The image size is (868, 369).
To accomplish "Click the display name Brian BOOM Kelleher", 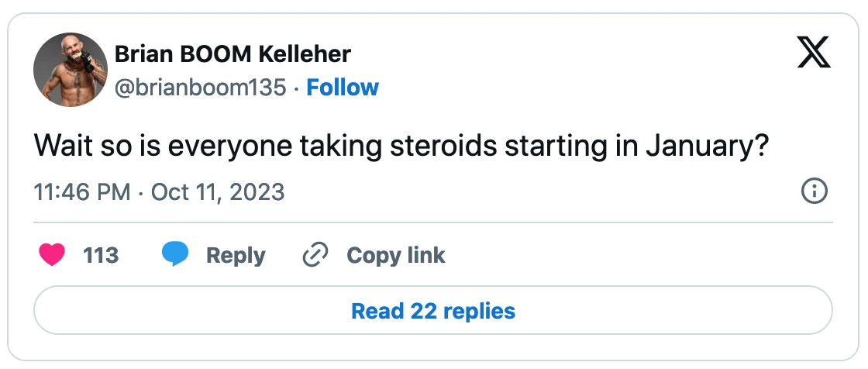I will click(x=232, y=54).
